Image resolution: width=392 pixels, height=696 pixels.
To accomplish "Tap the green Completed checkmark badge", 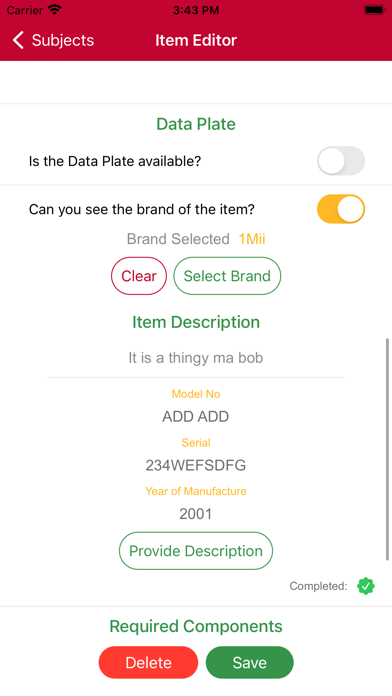I will pos(366,586).
